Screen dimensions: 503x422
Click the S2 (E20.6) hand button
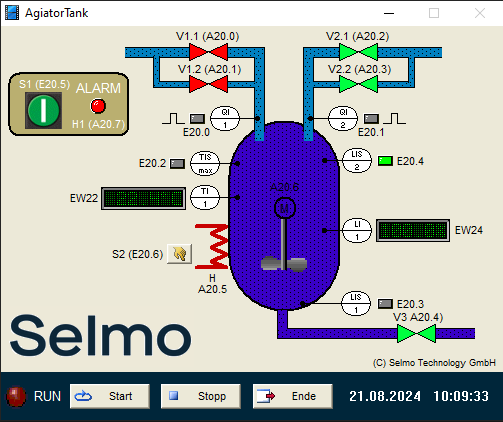tap(179, 254)
